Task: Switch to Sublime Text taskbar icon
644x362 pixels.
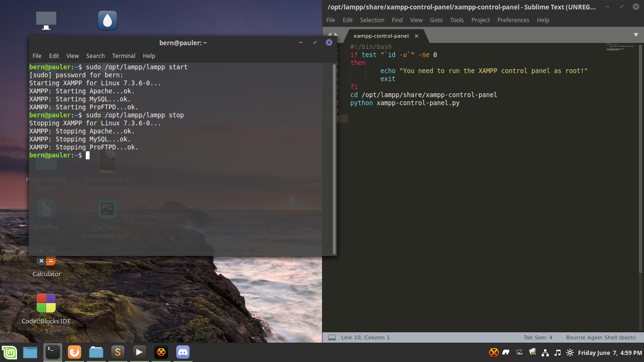Action: coord(118,352)
